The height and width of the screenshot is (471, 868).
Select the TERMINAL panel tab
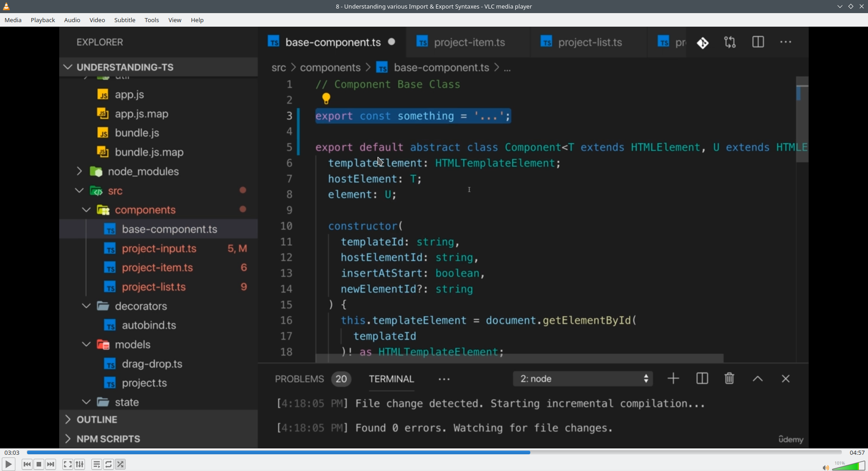(392, 379)
